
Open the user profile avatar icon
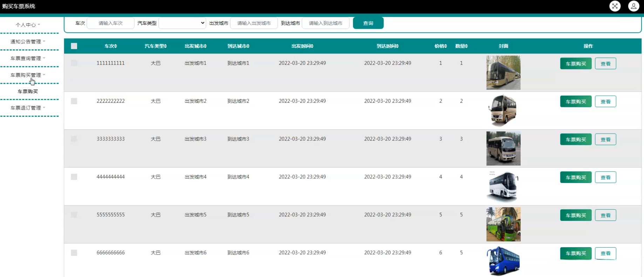(633, 6)
